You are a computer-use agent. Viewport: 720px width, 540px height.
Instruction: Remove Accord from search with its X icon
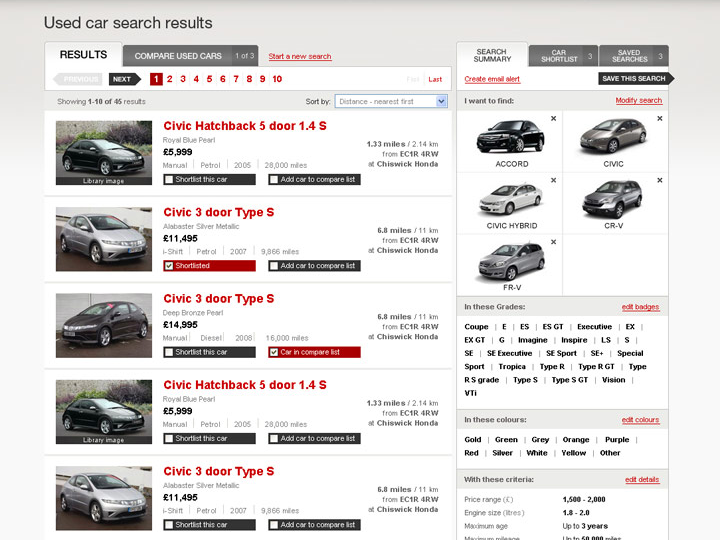pyautogui.click(x=553, y=118)
